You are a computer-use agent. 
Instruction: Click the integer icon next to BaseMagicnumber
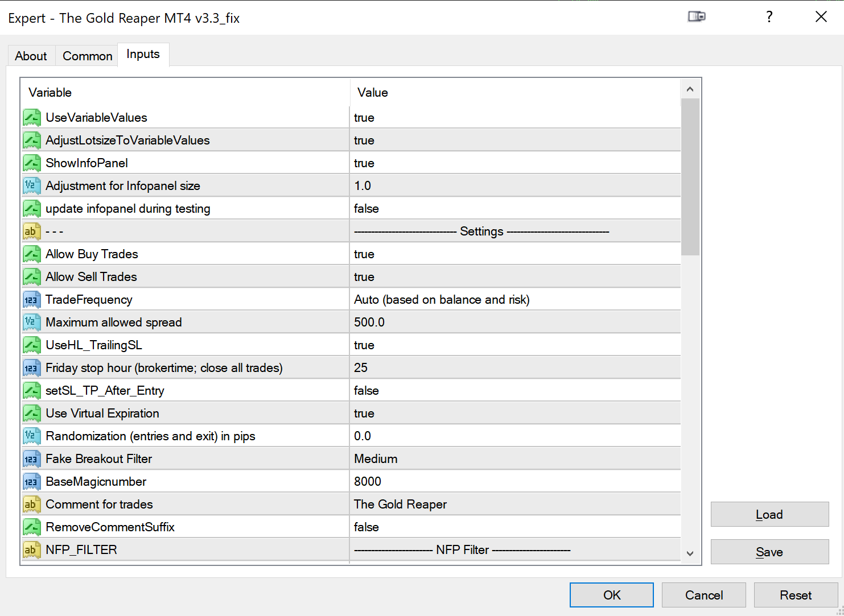(x=31, y=482)
